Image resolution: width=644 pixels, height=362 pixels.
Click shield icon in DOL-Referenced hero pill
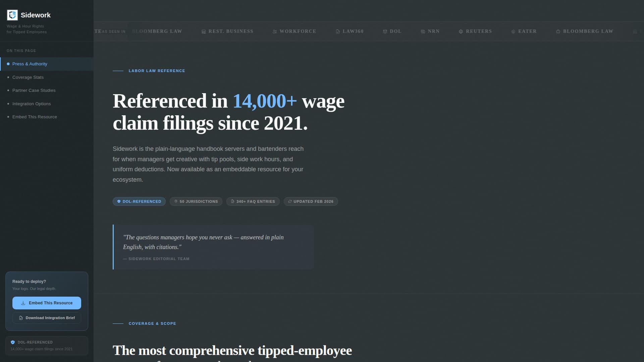pyautogui.click(x=119, y=201)
